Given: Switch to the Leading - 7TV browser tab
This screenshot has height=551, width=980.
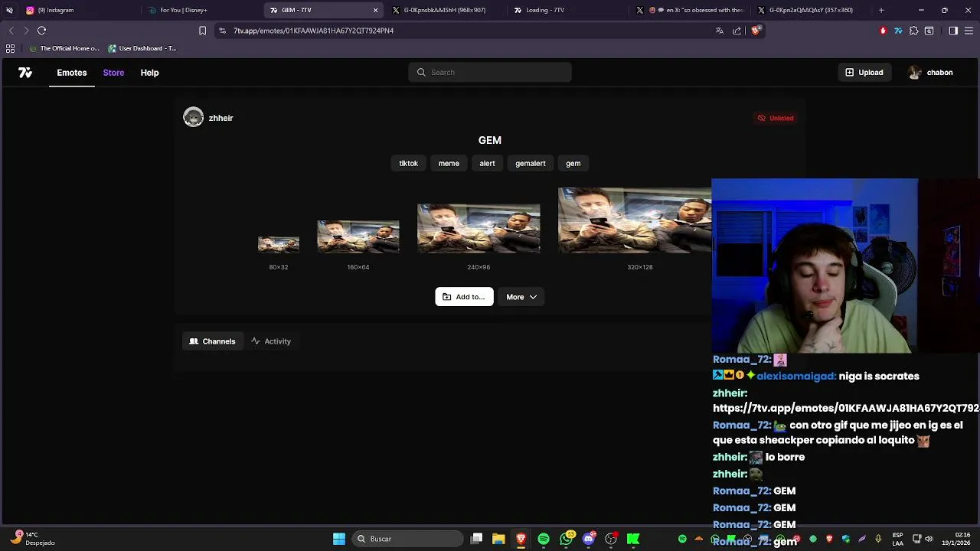Looking at the screenshot, I should pyautogui.click(x=567, y=10).
